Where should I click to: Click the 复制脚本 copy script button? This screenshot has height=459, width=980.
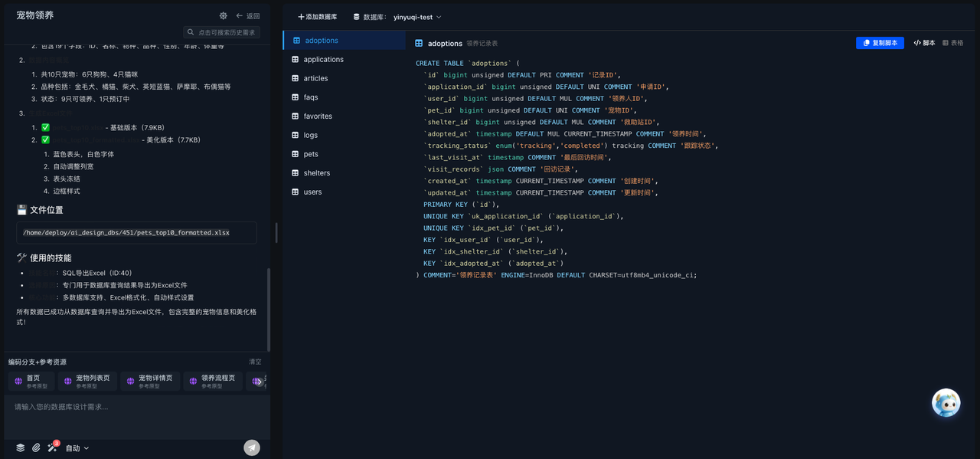pyautogui.click(x=880, y=43)
